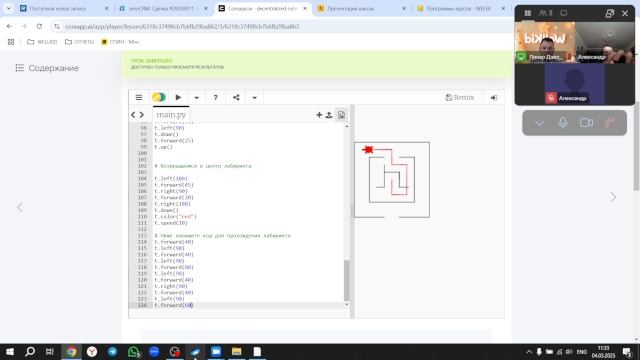The width and height of the screenshot is (640, 360).
Task: Switch to the first browser tab
Action: coord(59,8)
